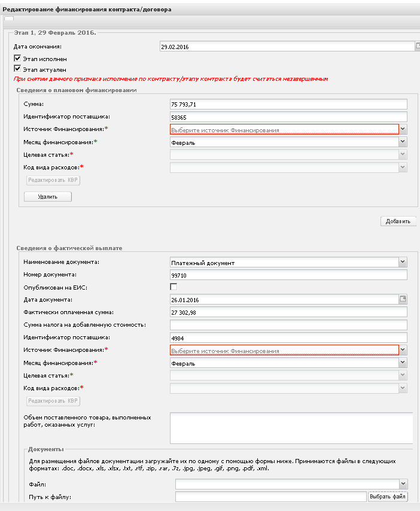The image size is (420, 511).
Task: Toggle the Этап актуален checkbox
Action: (x=17, y=69)
